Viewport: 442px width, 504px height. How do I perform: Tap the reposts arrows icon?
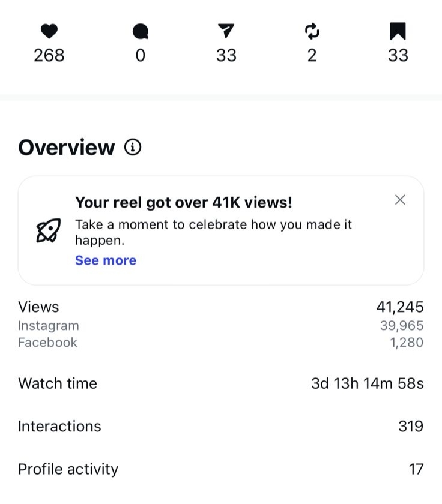click(x=312, y=31)
